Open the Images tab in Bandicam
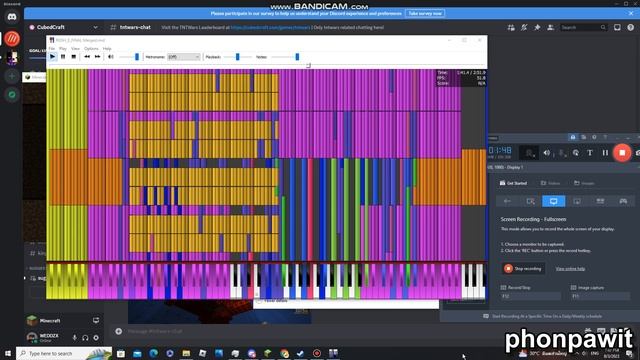The height and width of the screenshot is (360, 640). coord(584,183)
